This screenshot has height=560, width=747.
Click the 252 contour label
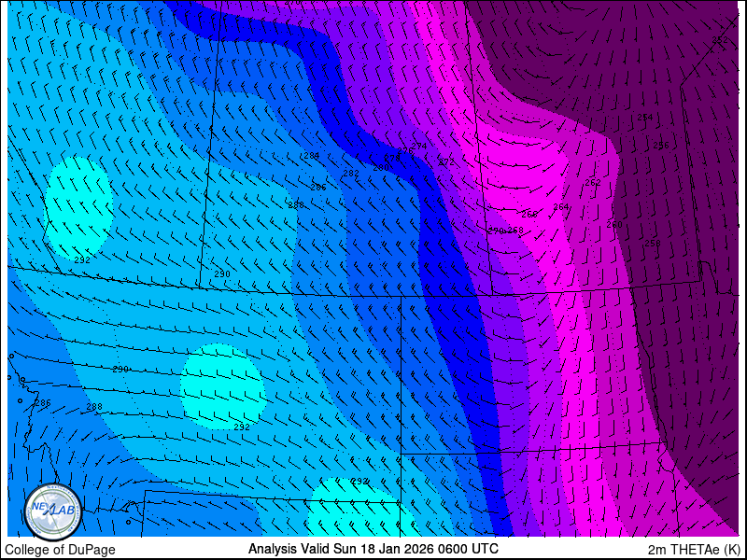coord(720,40)
